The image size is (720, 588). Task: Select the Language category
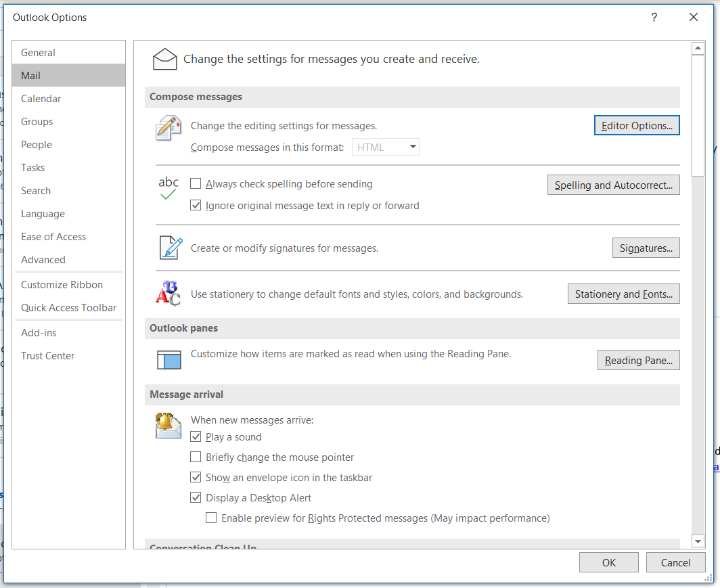pos(68,213)
